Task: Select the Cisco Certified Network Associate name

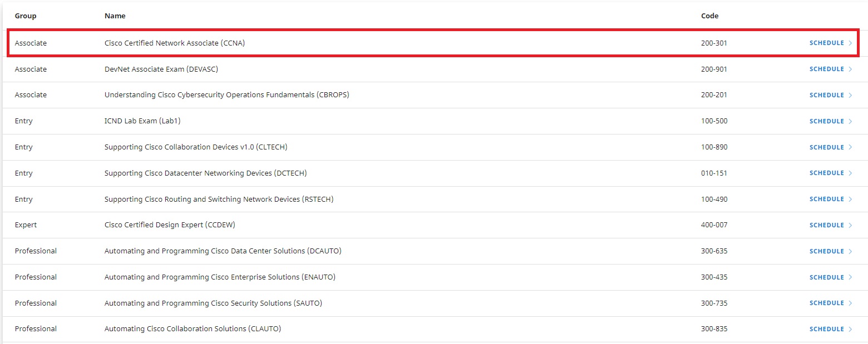Action: coord(174,43)
